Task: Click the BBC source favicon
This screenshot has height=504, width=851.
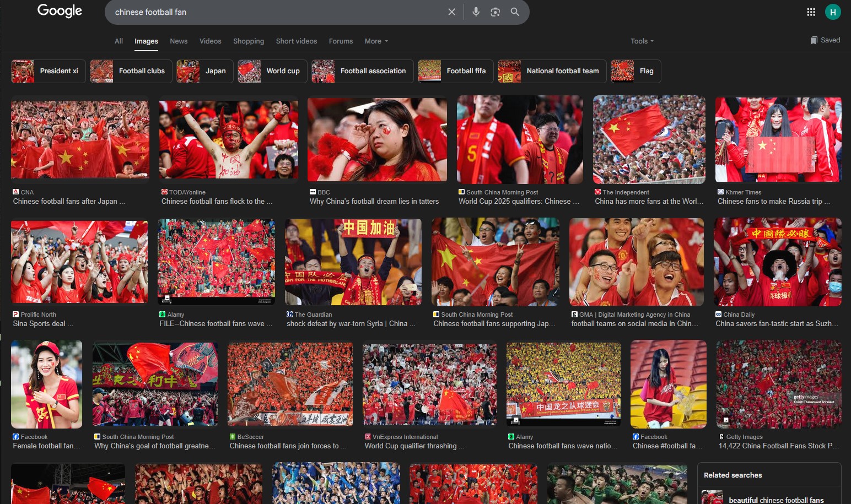Action: click(x=313, y=192)
